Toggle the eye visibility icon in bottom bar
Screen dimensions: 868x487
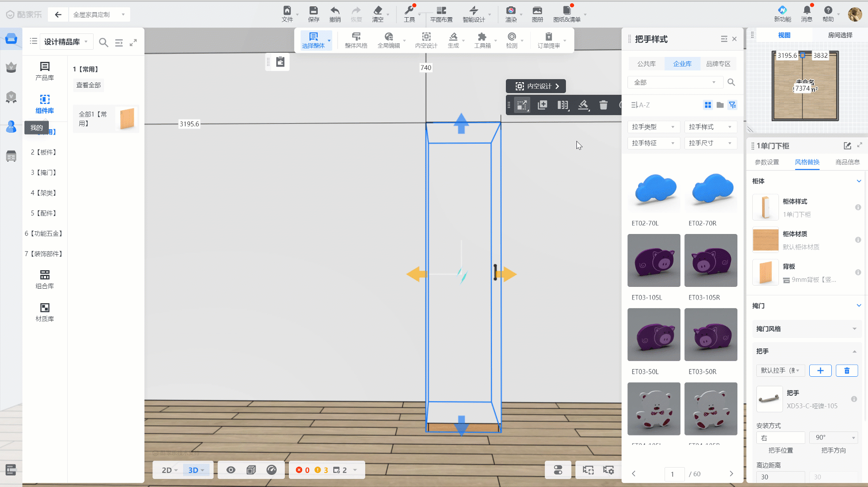tap(231, 470)
